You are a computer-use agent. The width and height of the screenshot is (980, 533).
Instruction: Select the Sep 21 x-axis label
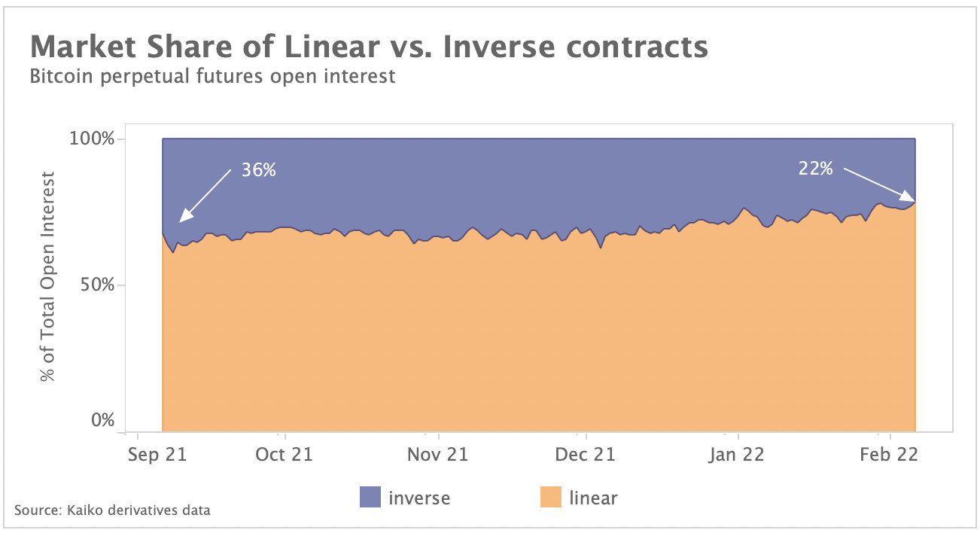(156, 455)
